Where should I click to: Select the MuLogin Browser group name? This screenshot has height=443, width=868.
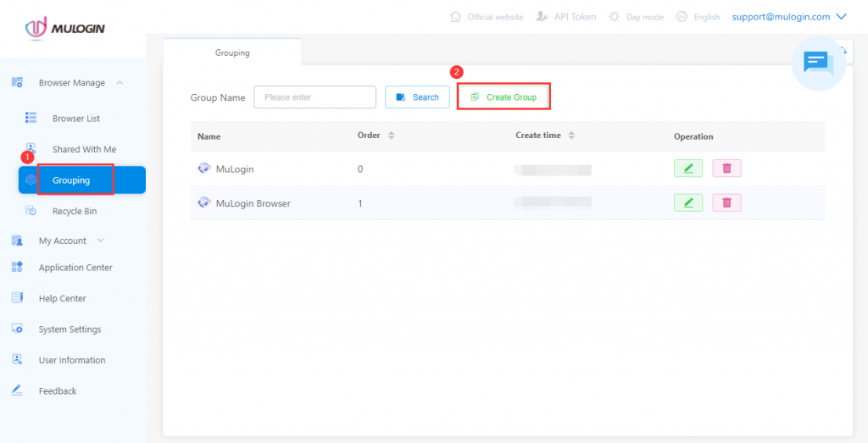tap(253, 203)
